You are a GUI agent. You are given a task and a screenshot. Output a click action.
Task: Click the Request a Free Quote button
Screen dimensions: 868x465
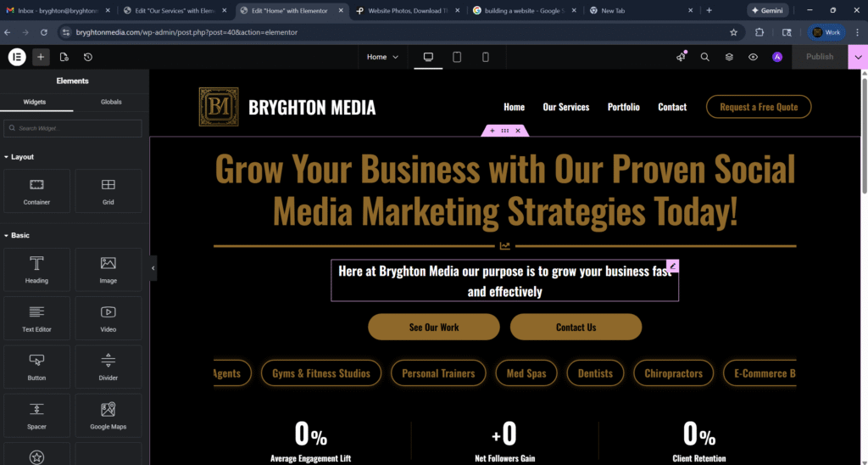(758, 107)
